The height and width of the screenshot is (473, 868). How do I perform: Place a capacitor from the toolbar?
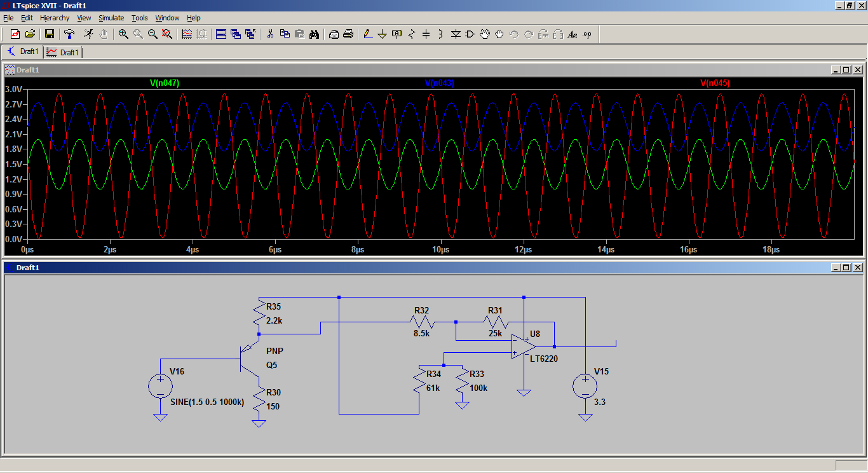[x=426, y=34]
